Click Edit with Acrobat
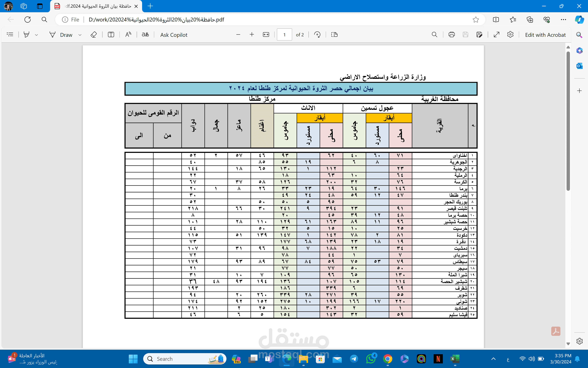The height and width of the screenshot is (368, 588). pyautogui.click(x=545, y=35)
